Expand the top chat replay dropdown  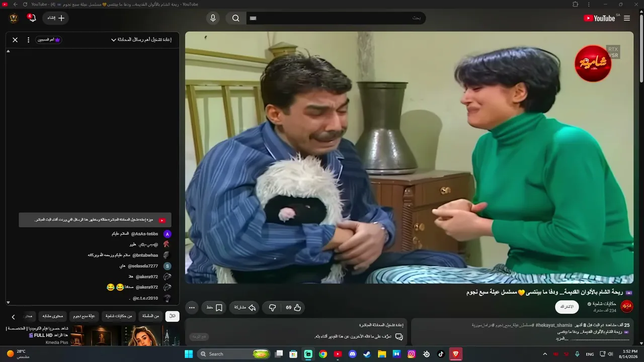click(x=141, y=40)
